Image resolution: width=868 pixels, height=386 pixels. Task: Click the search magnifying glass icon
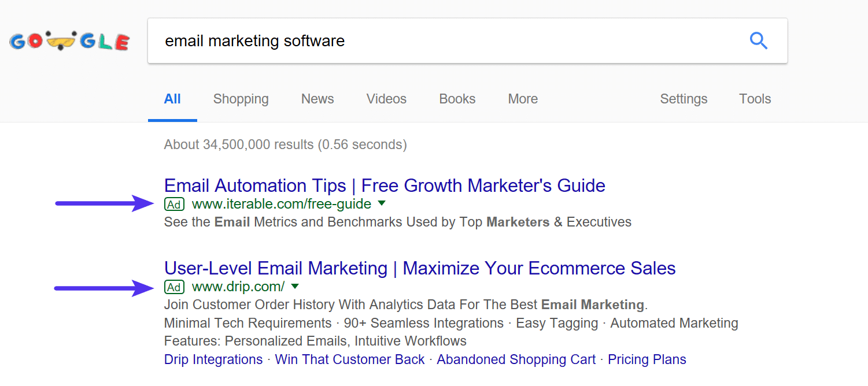click(x=759, y=40)
